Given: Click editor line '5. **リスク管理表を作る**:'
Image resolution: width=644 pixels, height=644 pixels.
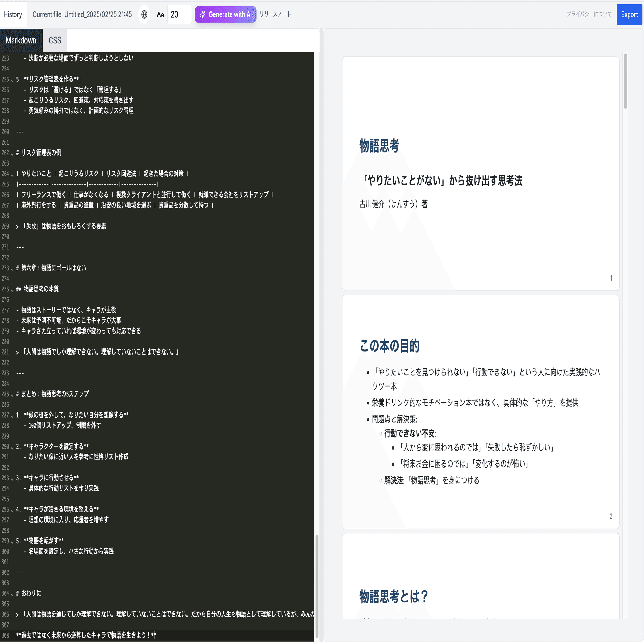Looking at the screenshot, I should tap(49, 79).
